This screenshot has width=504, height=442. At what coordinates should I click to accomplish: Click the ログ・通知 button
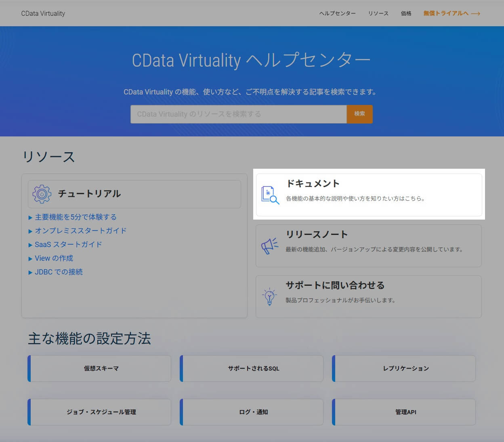tap(252, 412)
